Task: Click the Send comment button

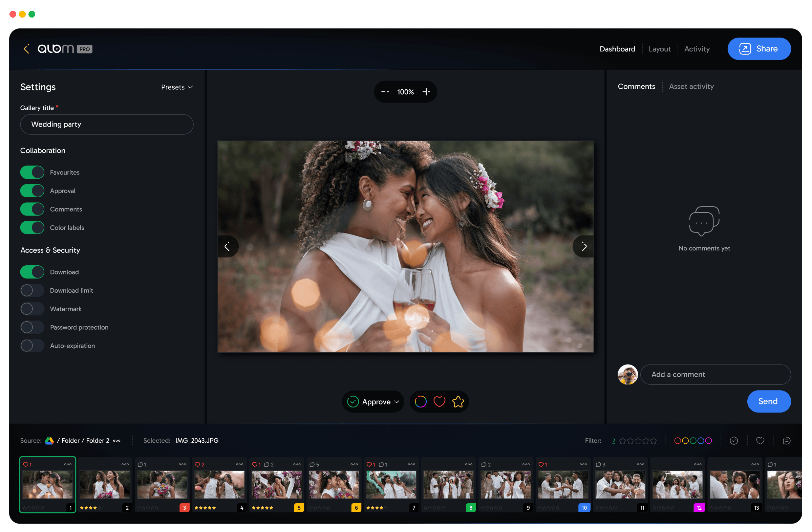Action: pyautogui.click(x=768, y=401)
